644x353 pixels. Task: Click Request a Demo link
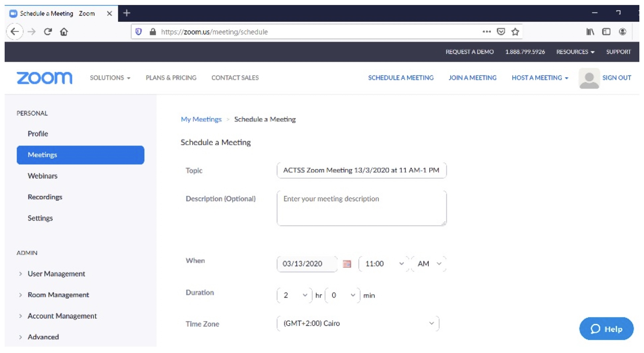tap(469, 52)
